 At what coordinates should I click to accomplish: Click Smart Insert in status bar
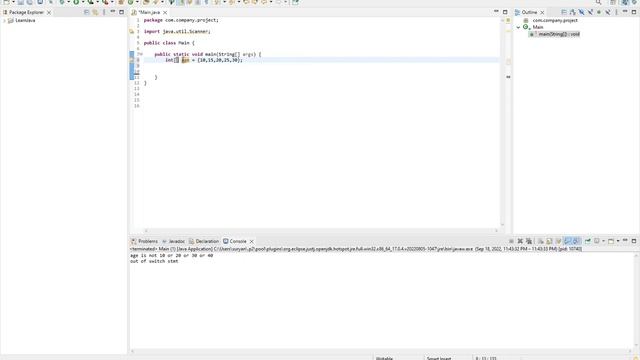[x=439, y=358]
